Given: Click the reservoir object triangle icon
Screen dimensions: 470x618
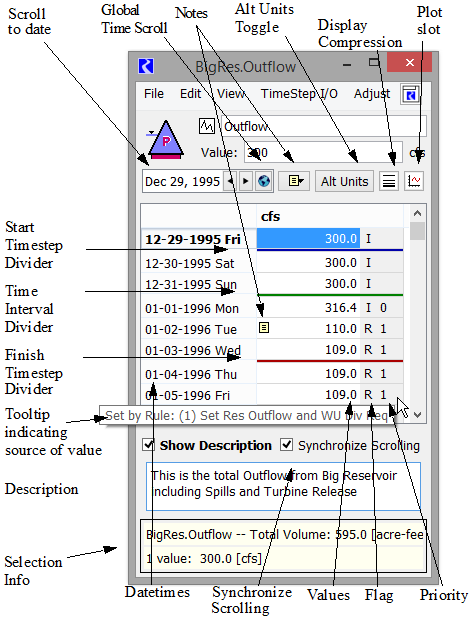Looking at the screenshot, I should [165, 139].
